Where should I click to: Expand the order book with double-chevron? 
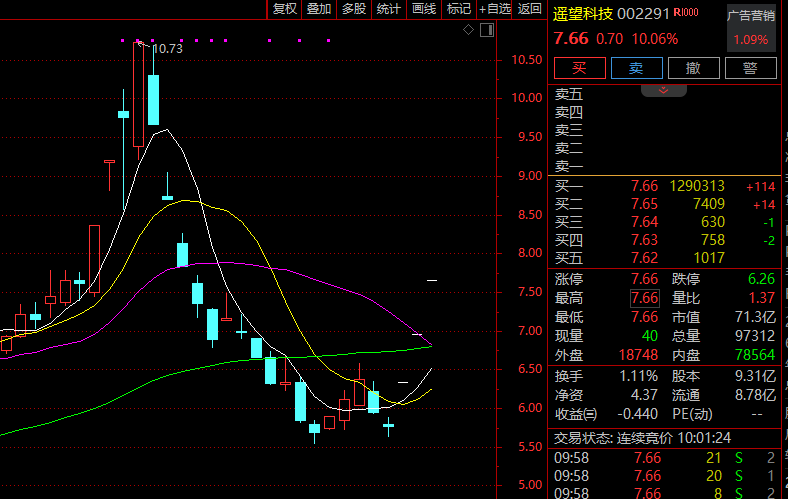(x=664, y=90)
